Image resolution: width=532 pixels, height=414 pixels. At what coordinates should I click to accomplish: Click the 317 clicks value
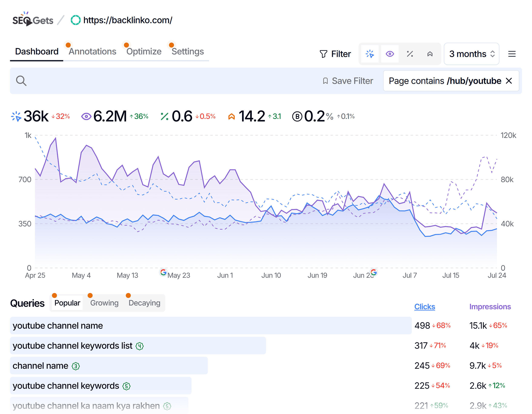[x=421, y=345]
